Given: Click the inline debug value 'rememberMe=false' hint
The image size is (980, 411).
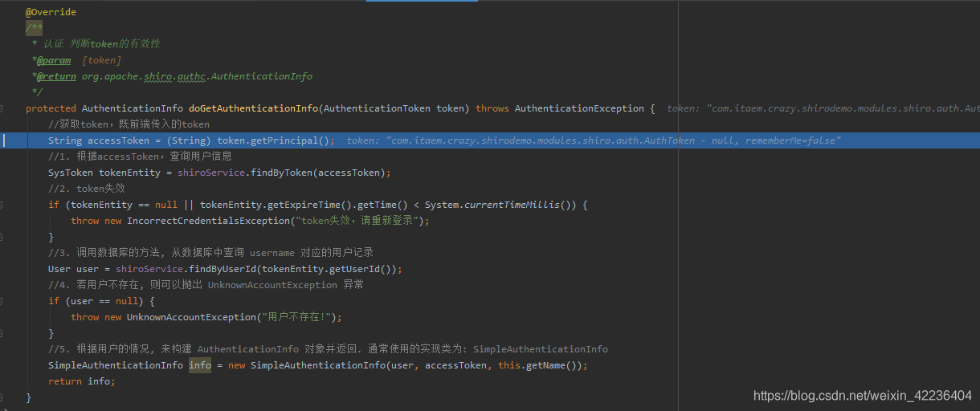Looking at the screenshot, I should [793, 140].
